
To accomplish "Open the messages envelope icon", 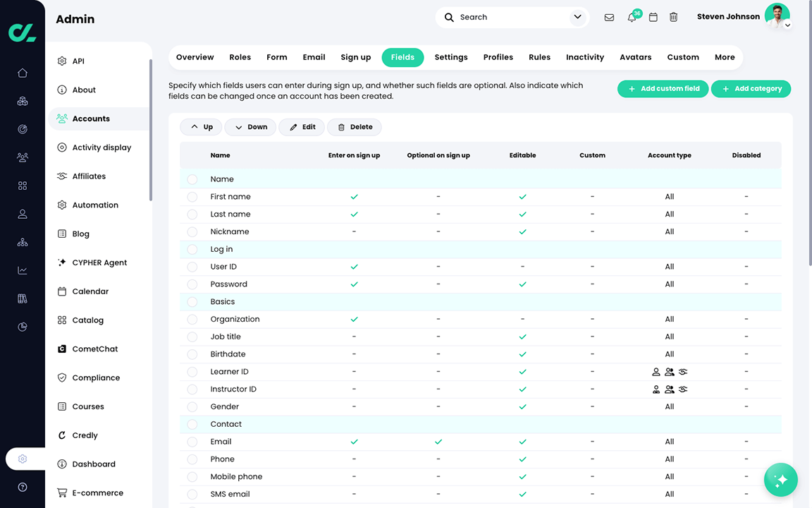I will 609,17.
